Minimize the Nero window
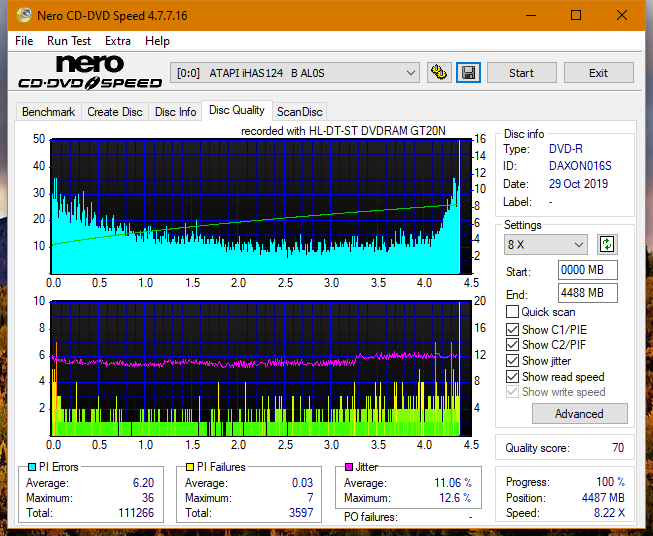 [531, 16]
